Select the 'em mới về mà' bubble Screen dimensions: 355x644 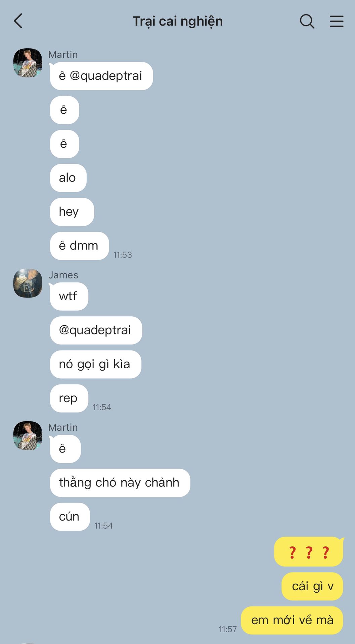292,620
